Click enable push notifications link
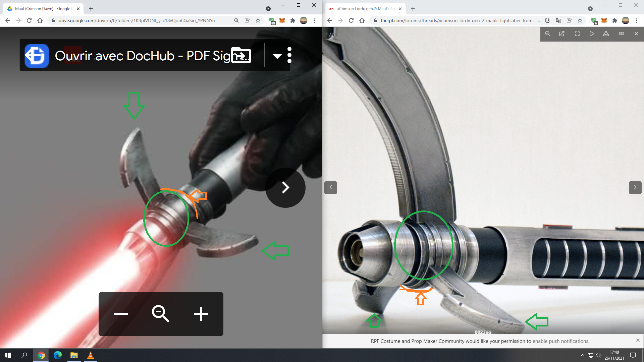 [x=560, y=341]
